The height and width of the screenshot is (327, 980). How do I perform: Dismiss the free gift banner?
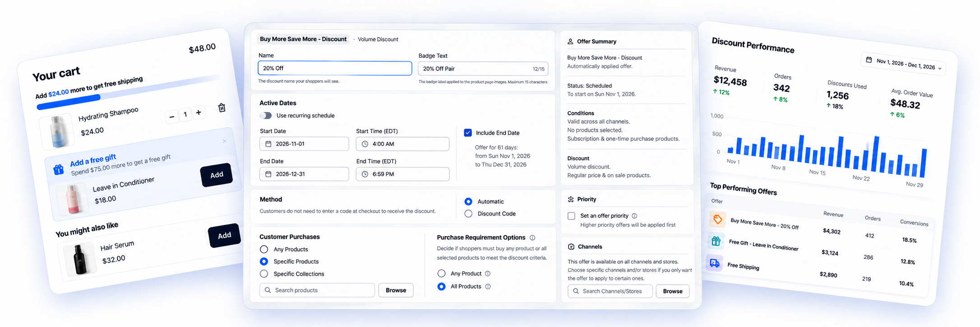click(x=224, y=141)
